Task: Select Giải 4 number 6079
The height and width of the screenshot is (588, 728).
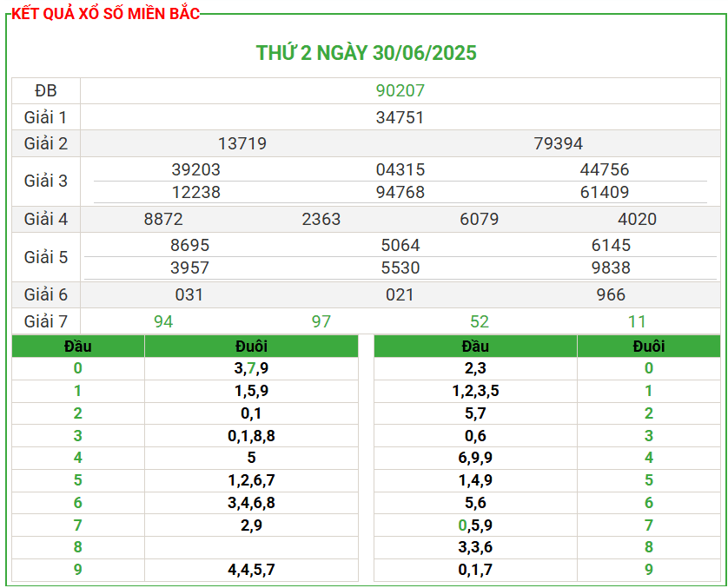Action: [x=480, y=219]
